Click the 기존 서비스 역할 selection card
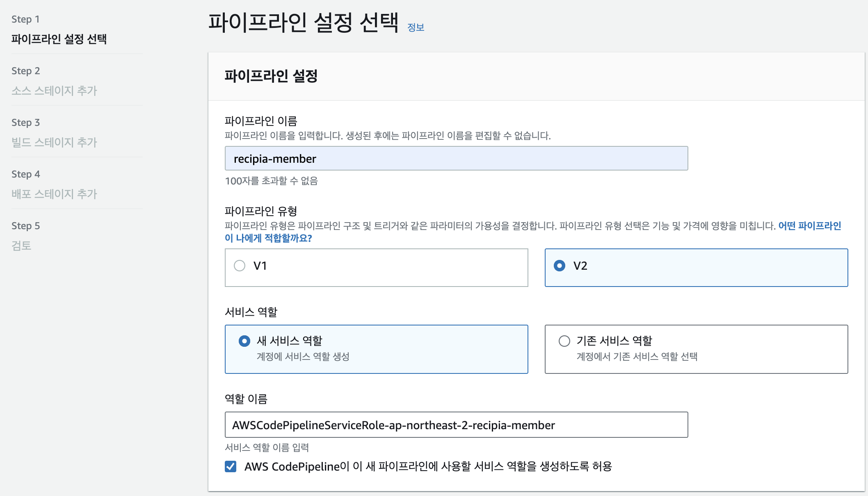Screen dimensions: 868x496 (x=696, y=349)
